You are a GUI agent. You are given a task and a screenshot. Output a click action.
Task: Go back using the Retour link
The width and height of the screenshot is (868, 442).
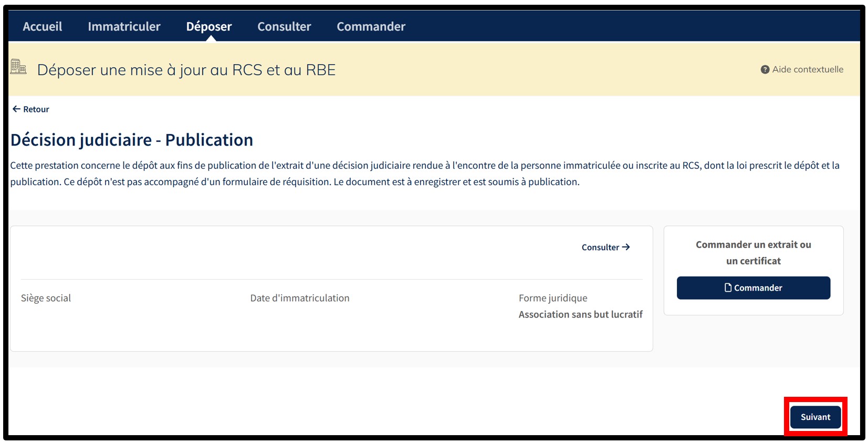(36, 109)
